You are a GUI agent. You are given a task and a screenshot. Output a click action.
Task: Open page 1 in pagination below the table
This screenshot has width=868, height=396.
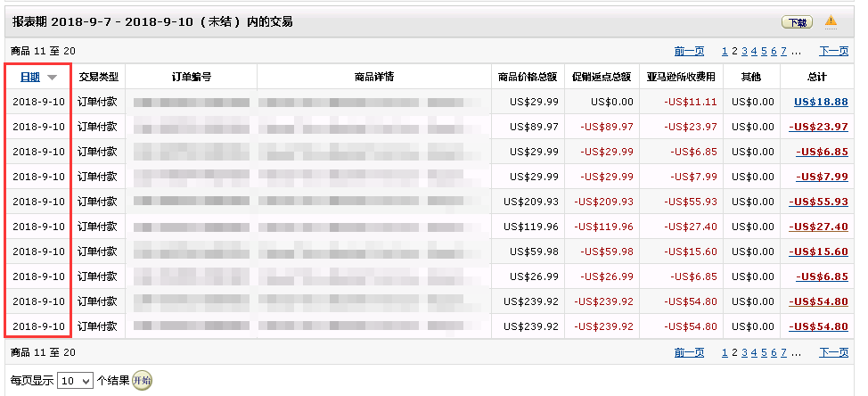pos(725,352)
